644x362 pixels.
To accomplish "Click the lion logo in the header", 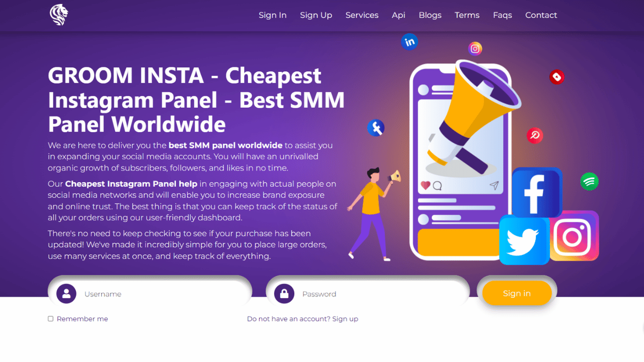I will 59,15.
